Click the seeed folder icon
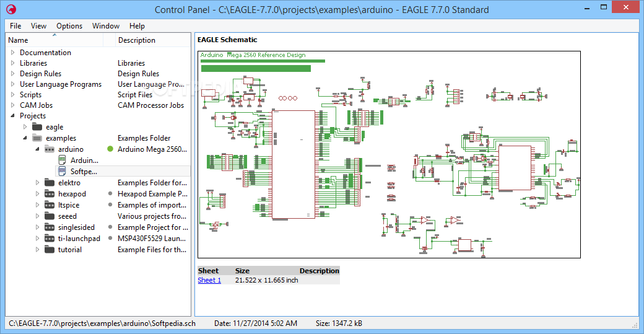This screenshot has width=644, height=334. pyautogui.click(x=50, y=216)
